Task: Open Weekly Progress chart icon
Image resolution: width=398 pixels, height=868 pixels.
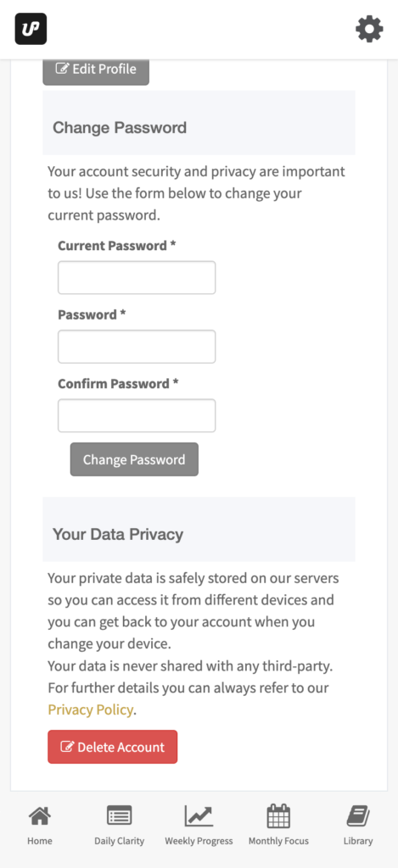Action: tap(199, 815)
